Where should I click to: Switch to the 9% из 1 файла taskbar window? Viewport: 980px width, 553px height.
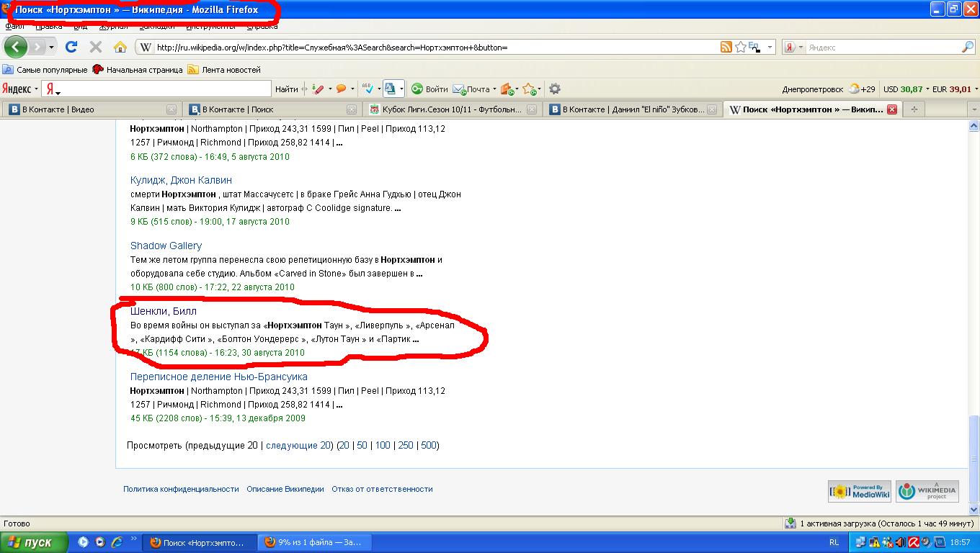313,542
